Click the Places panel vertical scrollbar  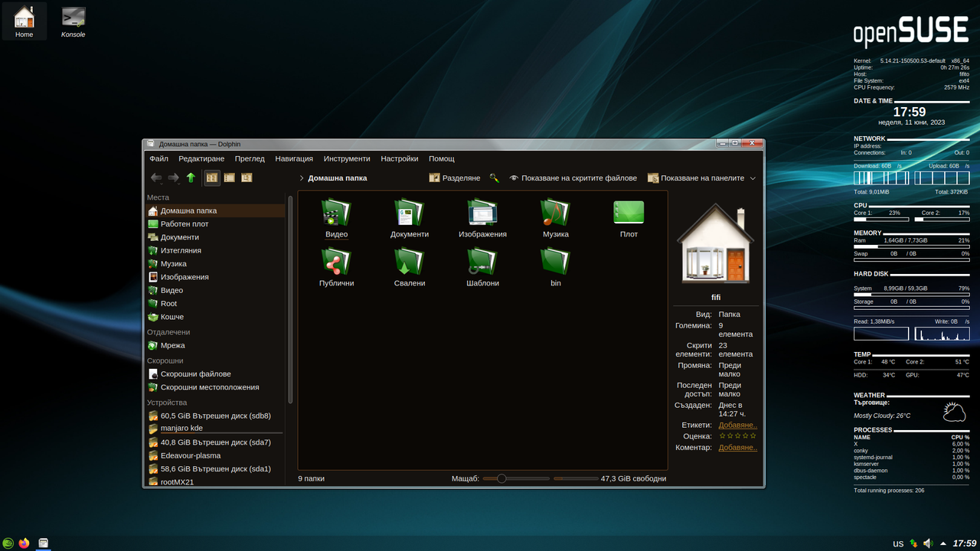pyautogui.click(x=290, y=298)
